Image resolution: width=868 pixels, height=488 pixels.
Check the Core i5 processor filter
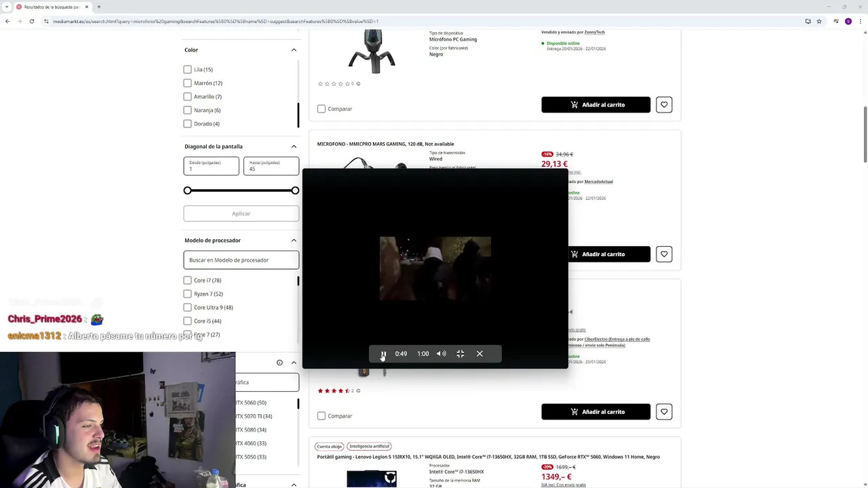pyautogui.click(x=187, y=321)
